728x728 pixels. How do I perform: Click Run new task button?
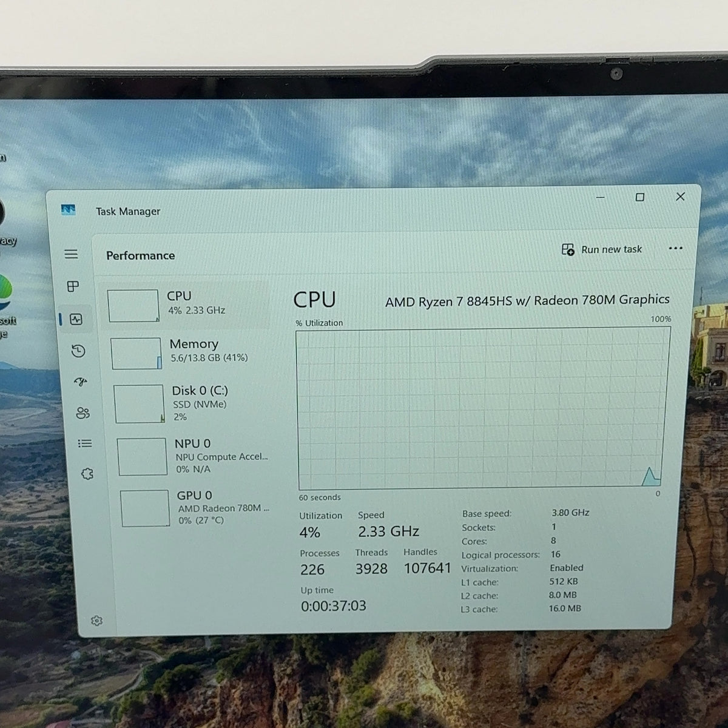(602, 249)
